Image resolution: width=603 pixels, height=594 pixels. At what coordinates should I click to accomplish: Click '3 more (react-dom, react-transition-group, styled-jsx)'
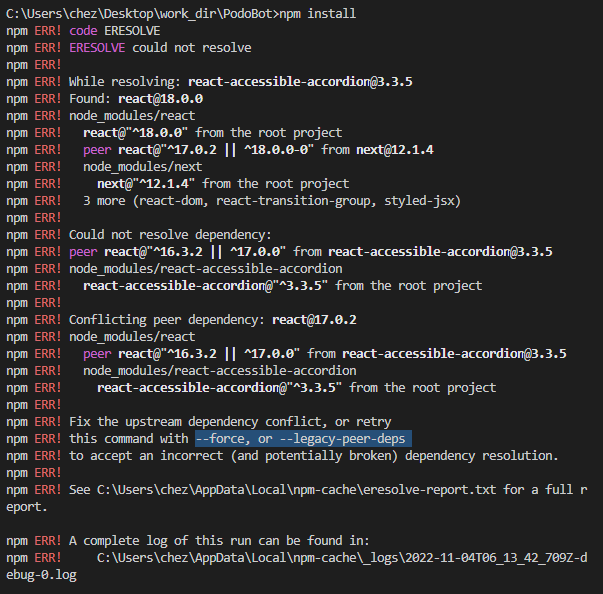(272, 201)
